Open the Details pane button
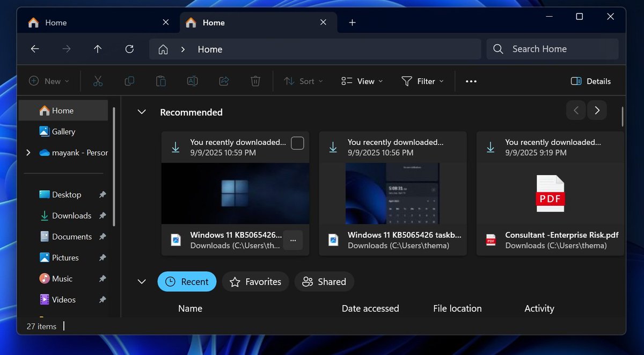The height and width of the screenshot is (355, 644). [x=590, y=81]
